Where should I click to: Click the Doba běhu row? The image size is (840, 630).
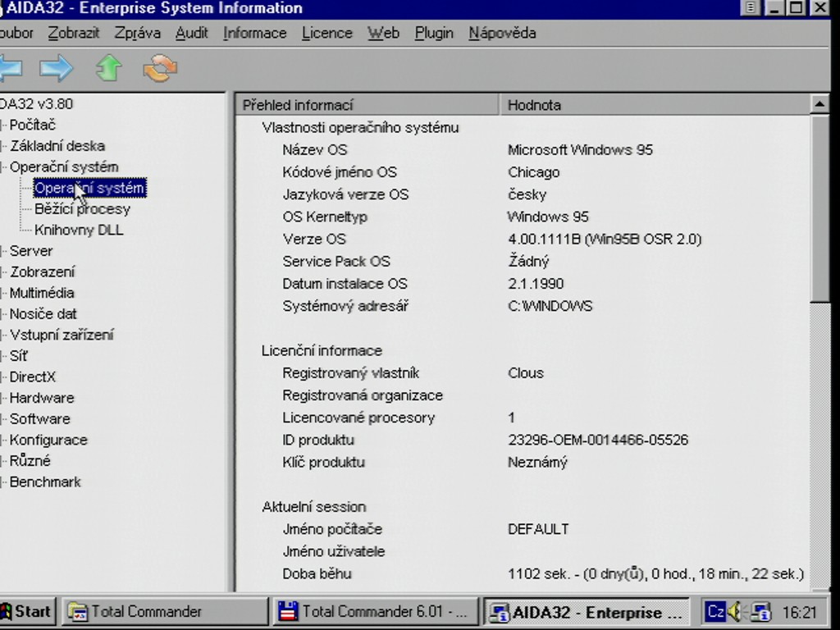tap(523, 574)
